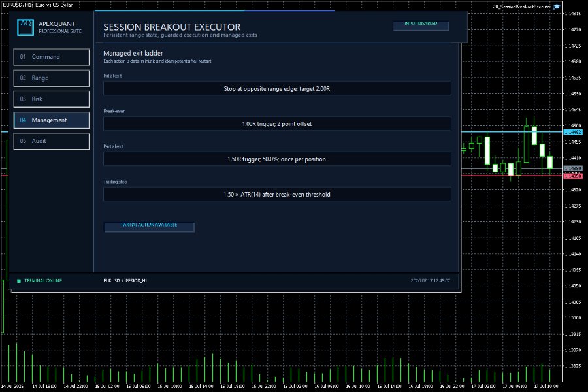This screenshot has height=392, width=588.
Task: Select the Trailing stop ATR(14) field
Action: [x=277, y=194]
